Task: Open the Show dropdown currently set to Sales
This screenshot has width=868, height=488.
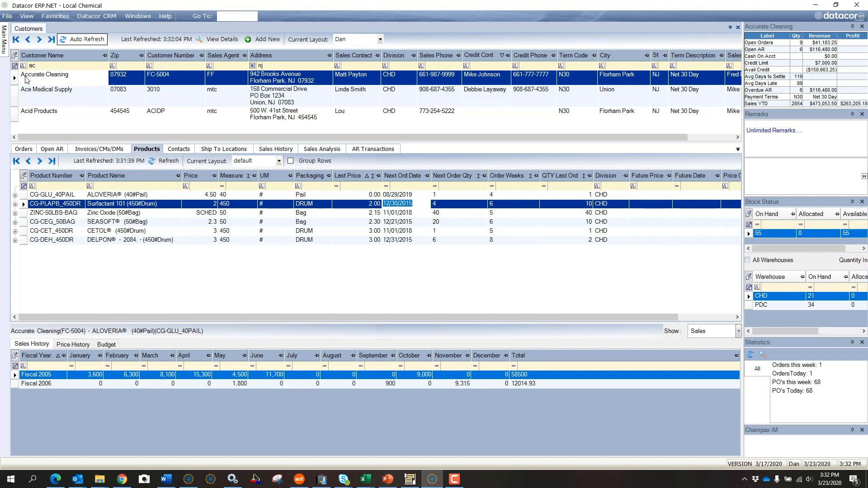Action: 738,331
